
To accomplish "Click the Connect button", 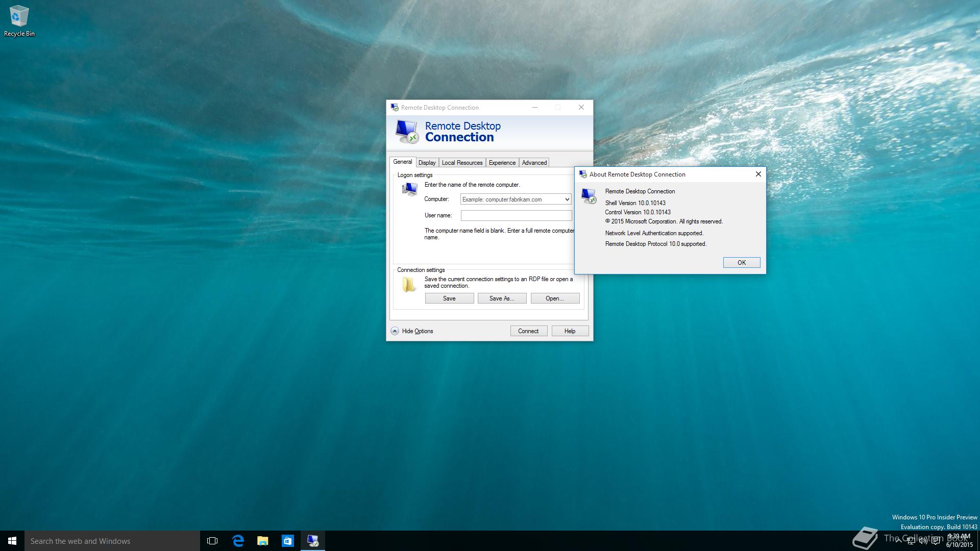I will coord(528,331).
